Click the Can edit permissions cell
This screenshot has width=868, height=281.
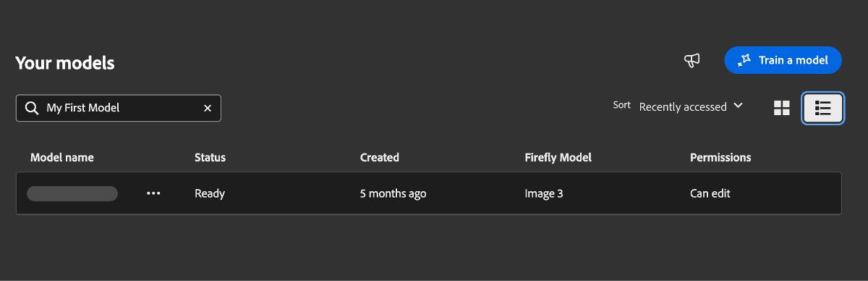(710, 193)
